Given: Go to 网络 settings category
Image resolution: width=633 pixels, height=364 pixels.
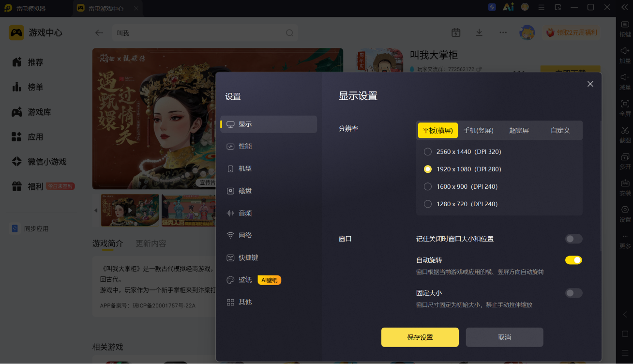Looking at the screenshot, I should [269, 235].
